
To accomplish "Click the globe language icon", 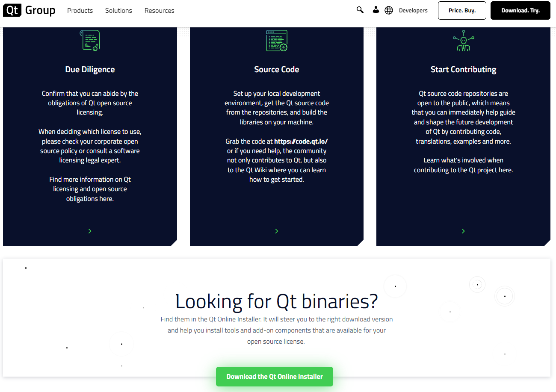I will coord(389,10).
